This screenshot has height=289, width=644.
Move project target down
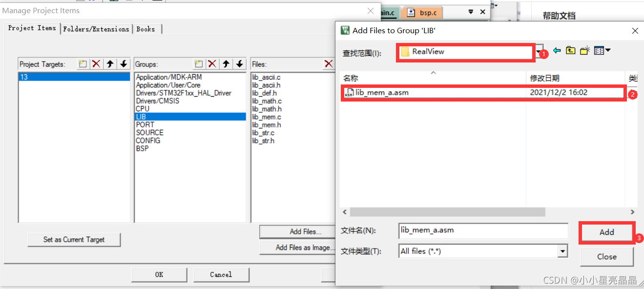tap(124, 64)
